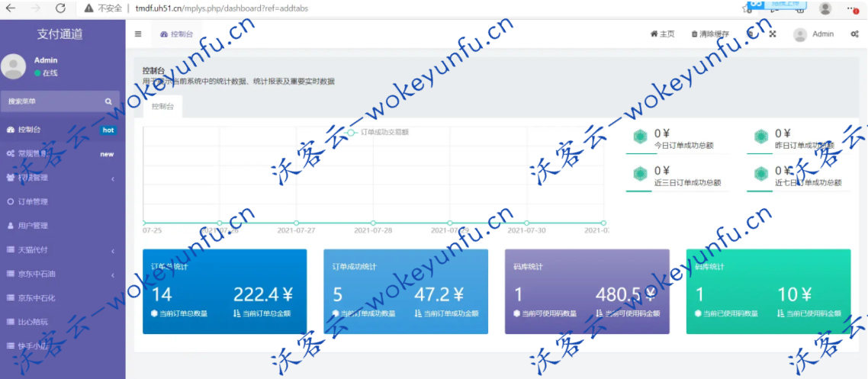Image resolution: width=868 pixels, height=379 pixels.
Task: Open 订单管理 in the sidebar
Action: (x=63, y=202)
